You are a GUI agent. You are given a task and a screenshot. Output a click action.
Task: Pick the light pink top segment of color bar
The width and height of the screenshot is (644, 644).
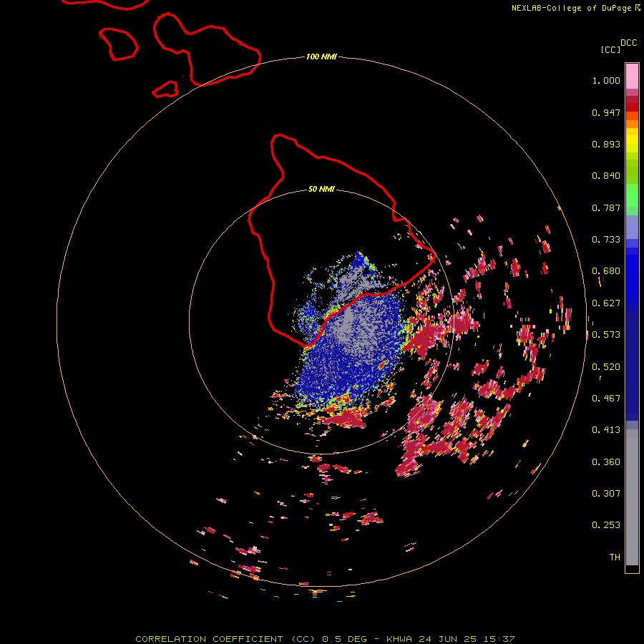click(632, 76)
